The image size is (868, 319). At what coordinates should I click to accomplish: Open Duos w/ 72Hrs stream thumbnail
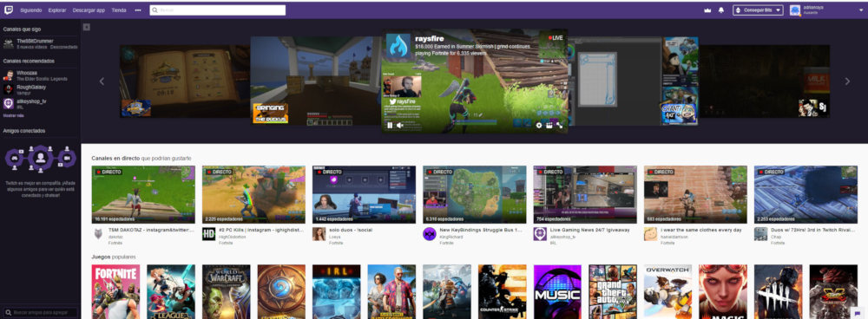(806, 194)
